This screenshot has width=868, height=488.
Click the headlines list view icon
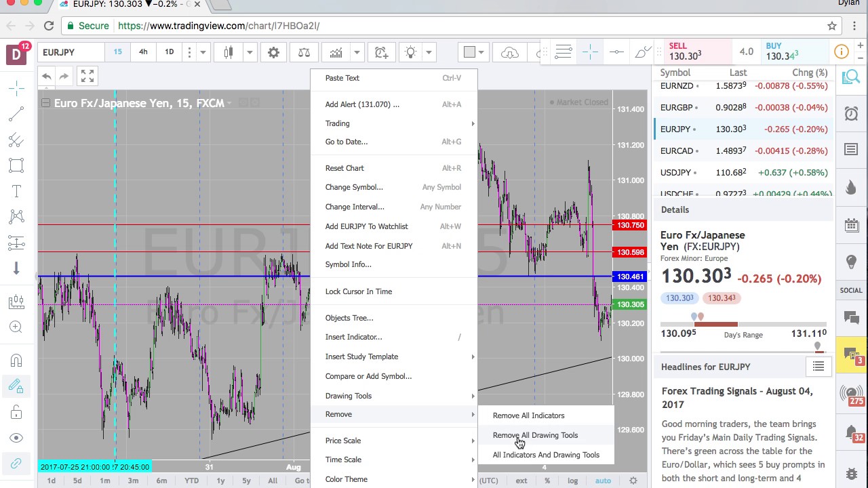pos(818,367)
